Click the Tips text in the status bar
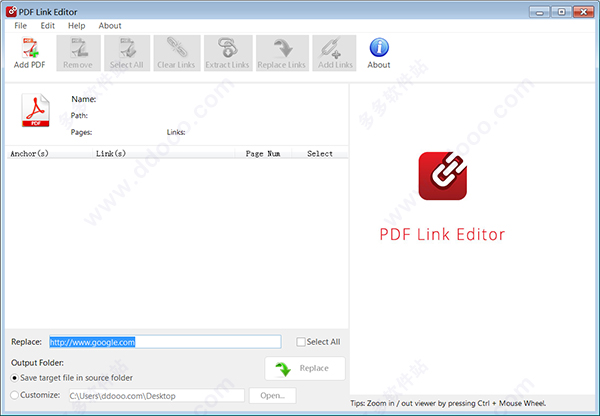 pos(448,403)
